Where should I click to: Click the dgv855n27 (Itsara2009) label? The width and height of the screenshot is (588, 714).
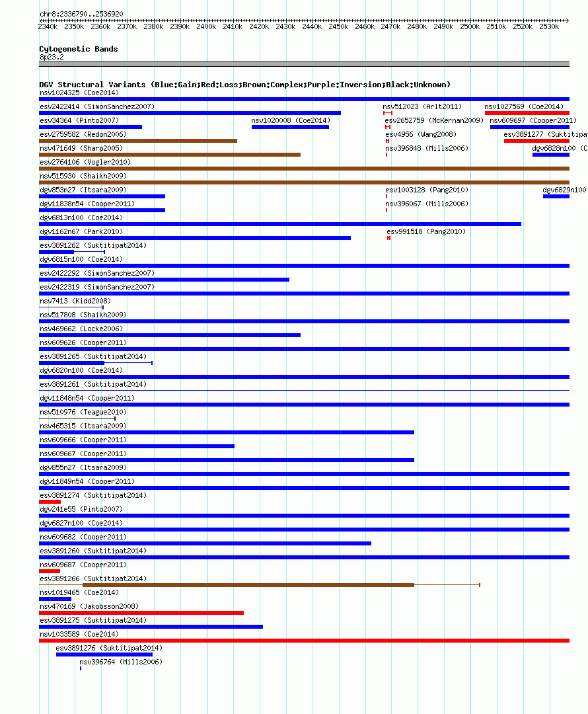point(83,467)
